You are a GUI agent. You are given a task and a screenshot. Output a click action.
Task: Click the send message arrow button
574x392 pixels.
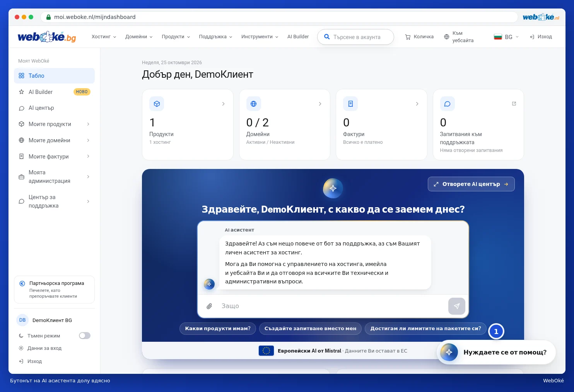(457, 306)
